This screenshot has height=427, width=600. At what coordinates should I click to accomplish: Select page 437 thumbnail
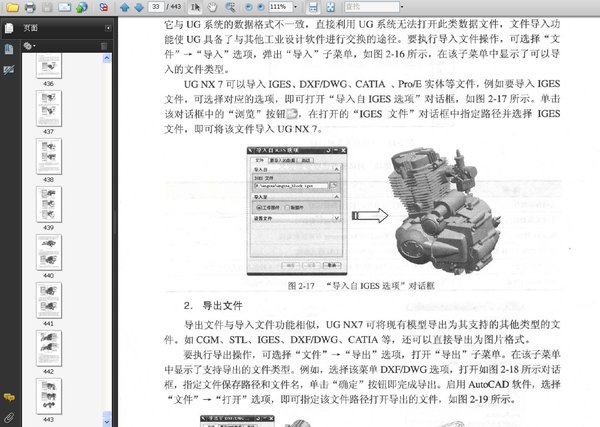pyautogui.click(x=49, y=108)
